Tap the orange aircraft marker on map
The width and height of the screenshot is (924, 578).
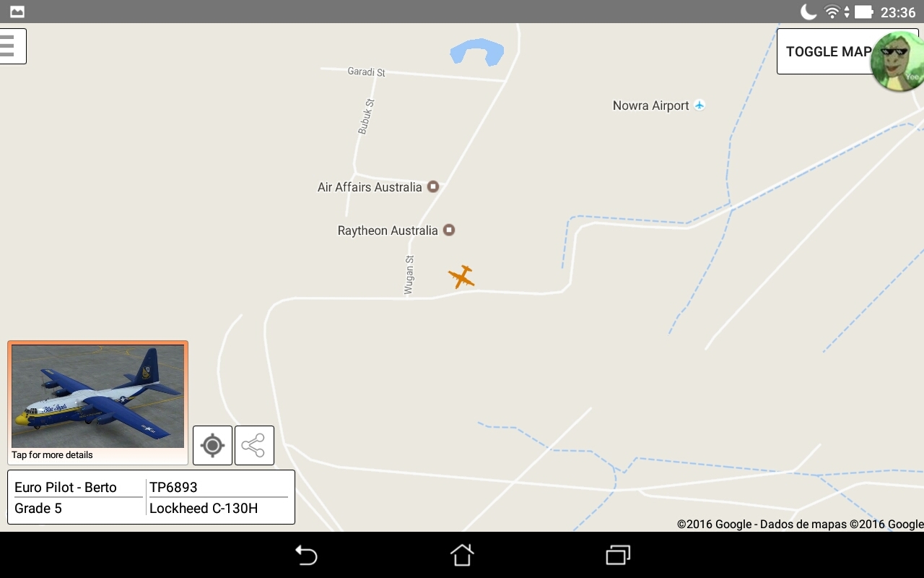click(x=461, y=276)
